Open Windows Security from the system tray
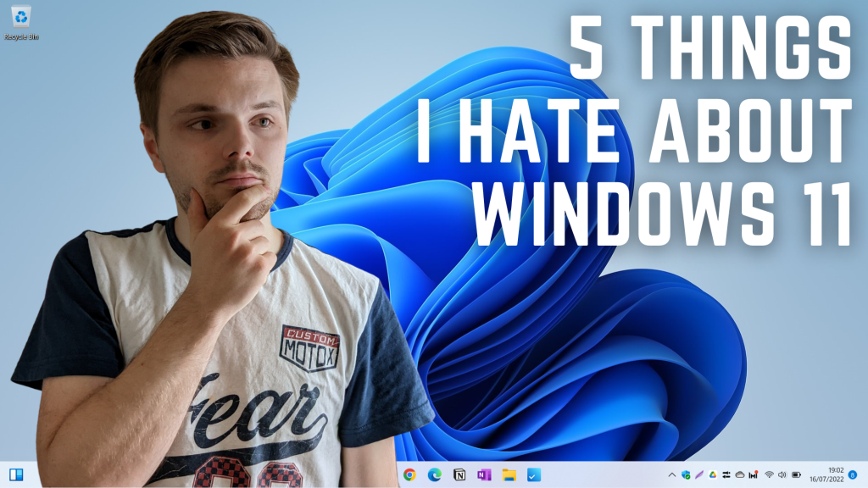The image size is (868, 488). pos(687,475)
